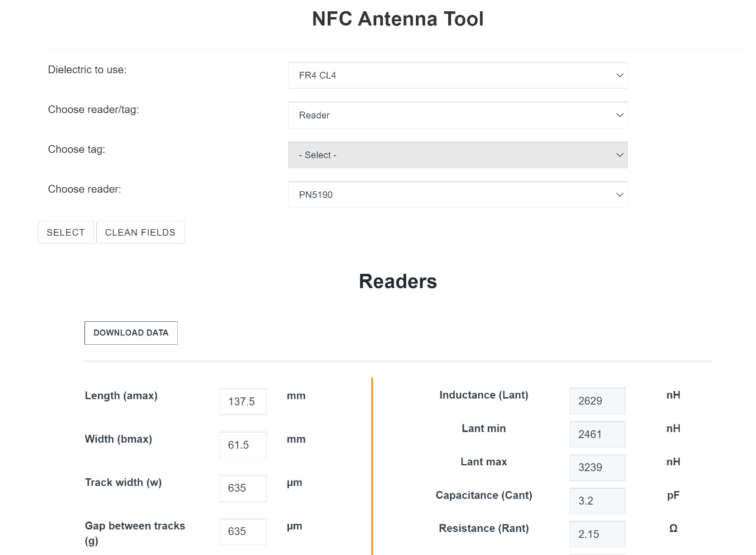Expand the Choose reader/tag dropdown
The image size is (756, 555).
(457, 115)
